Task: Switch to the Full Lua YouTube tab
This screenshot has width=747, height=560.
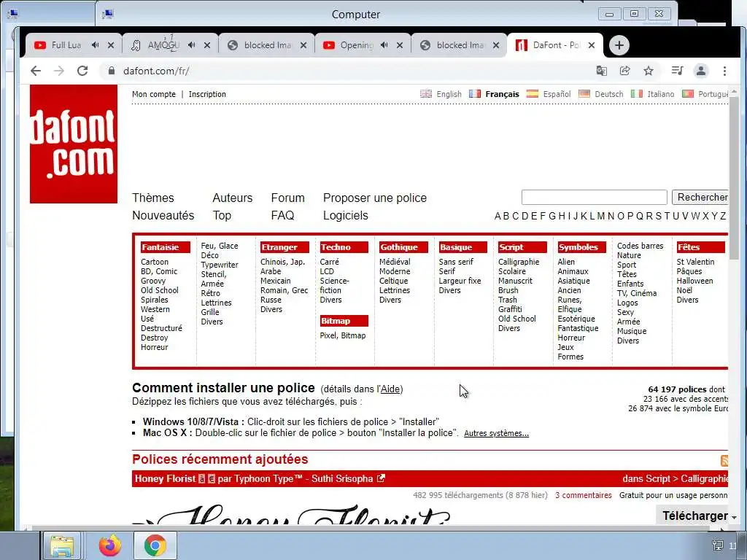Action: (x=66, y=45)
